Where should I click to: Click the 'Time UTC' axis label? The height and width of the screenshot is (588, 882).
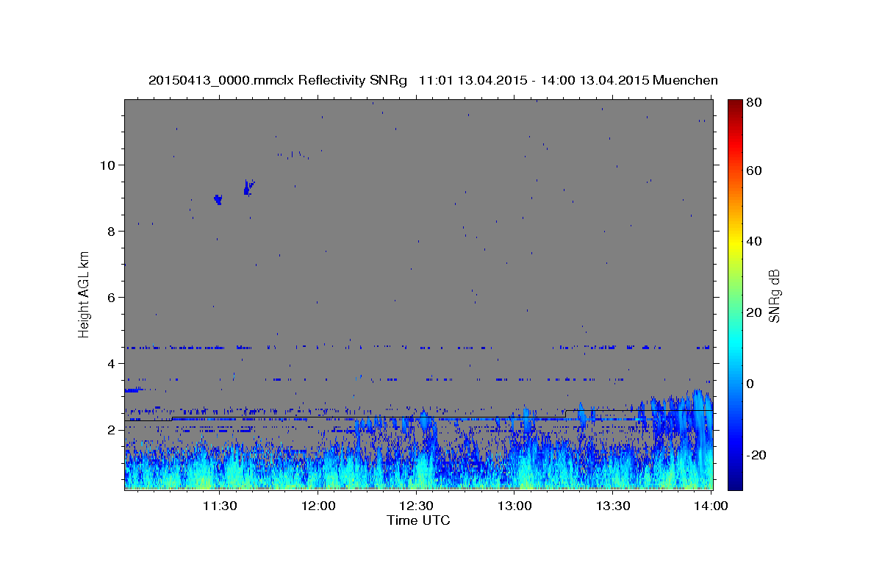pos(418,520)
